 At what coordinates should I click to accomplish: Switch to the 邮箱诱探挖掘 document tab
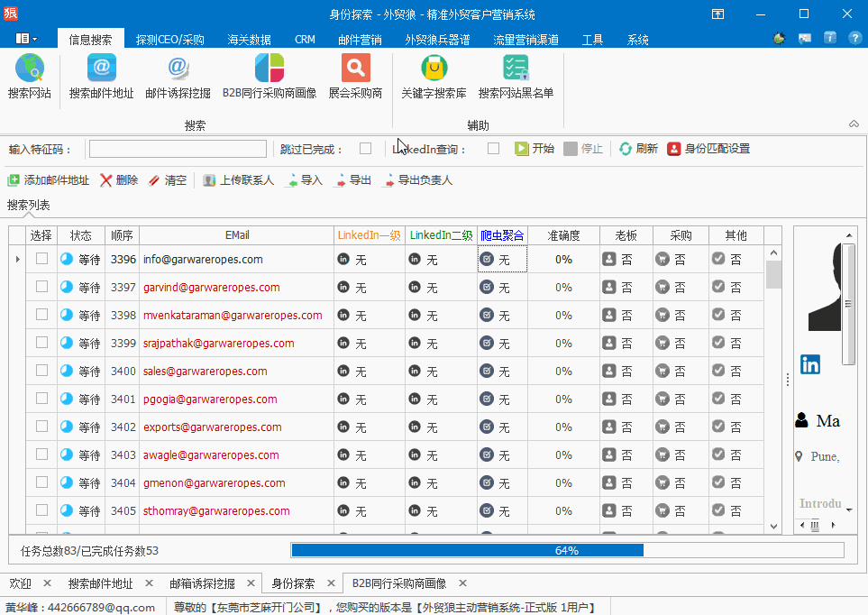pos(202,583)
